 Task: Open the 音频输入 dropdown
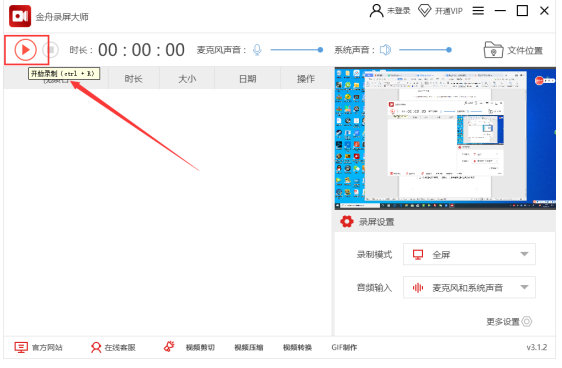click(x=469, y=287)
